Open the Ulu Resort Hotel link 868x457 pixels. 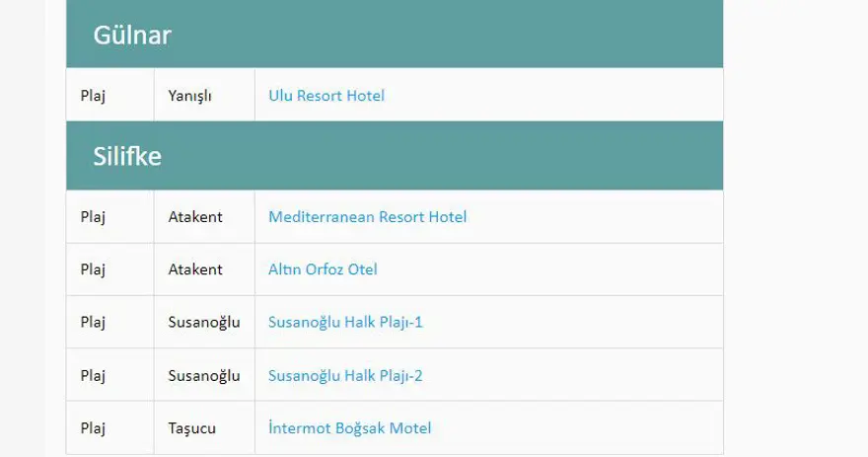(x=326, y=96)
